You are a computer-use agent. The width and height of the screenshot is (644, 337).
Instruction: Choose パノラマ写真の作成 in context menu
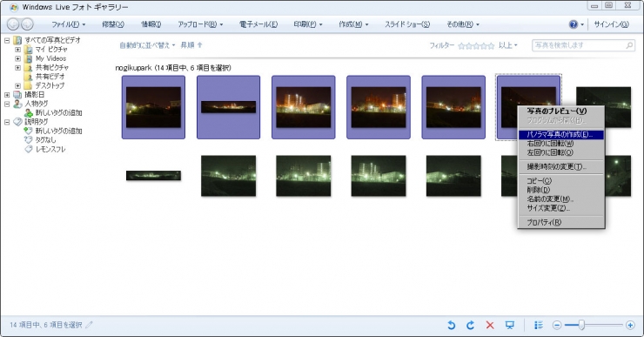(560, 134)
